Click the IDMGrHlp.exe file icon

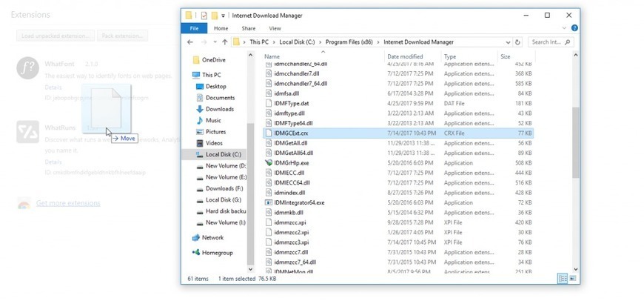(268, 162)
